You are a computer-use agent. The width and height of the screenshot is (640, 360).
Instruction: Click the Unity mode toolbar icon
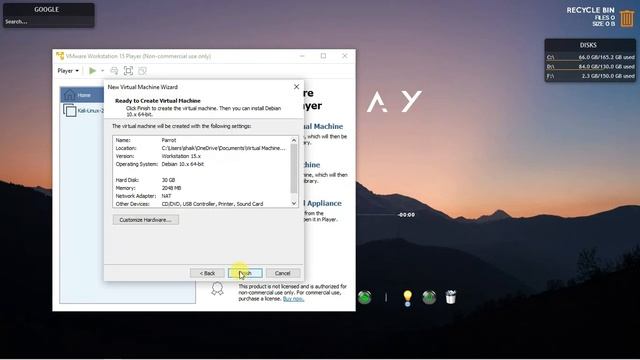point(142,71)
